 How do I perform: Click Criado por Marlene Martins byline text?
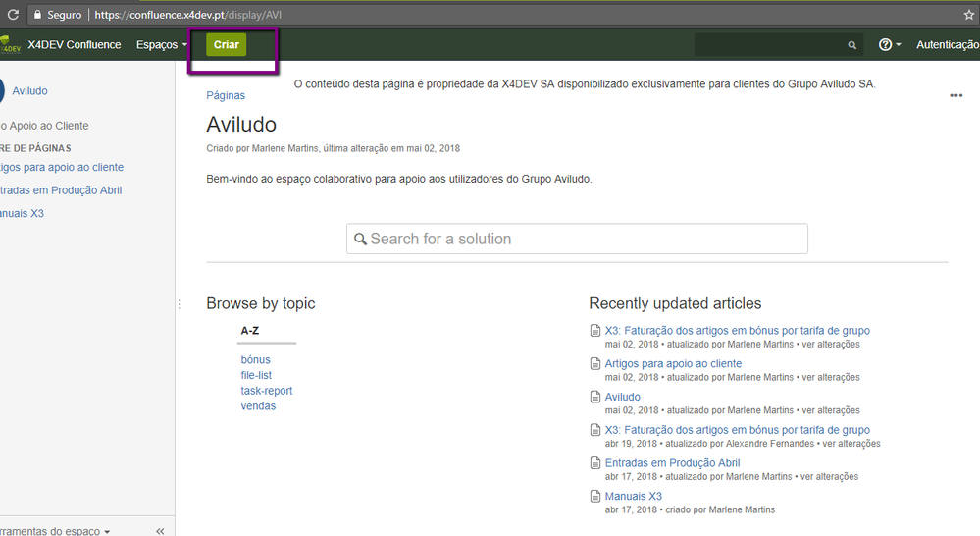[x=263, y=148]
